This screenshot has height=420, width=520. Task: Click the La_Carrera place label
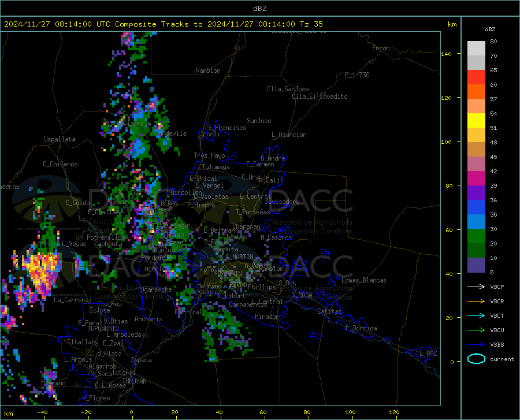(x=71, y=300)
